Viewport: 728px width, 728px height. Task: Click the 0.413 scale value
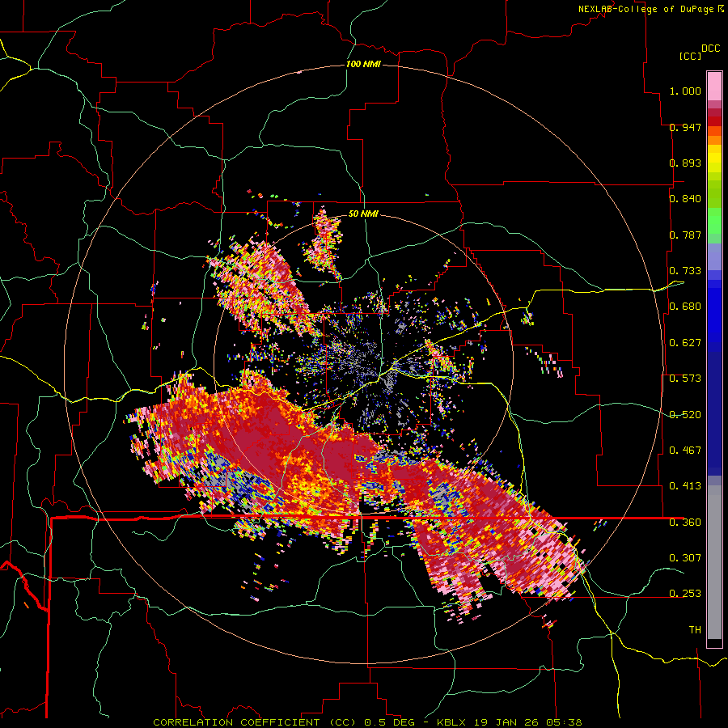click(x=685, y=486)
